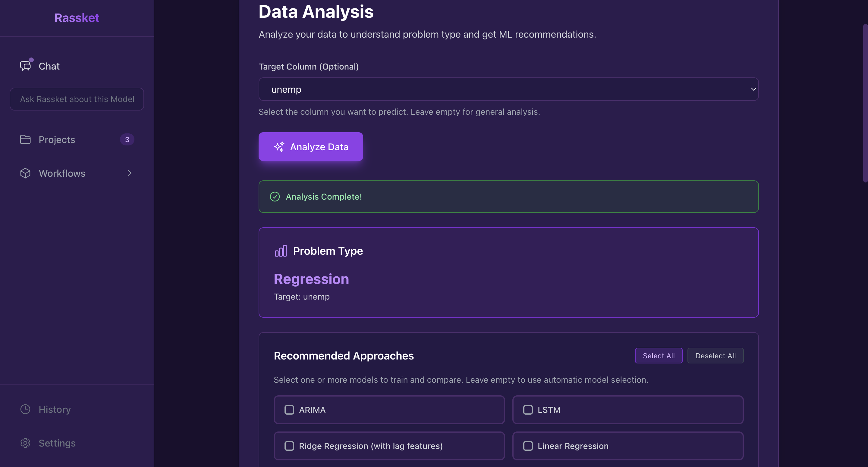Navigate to Projects in the sidebar
This screenshot has height=467, width=868.
[57, 139]
